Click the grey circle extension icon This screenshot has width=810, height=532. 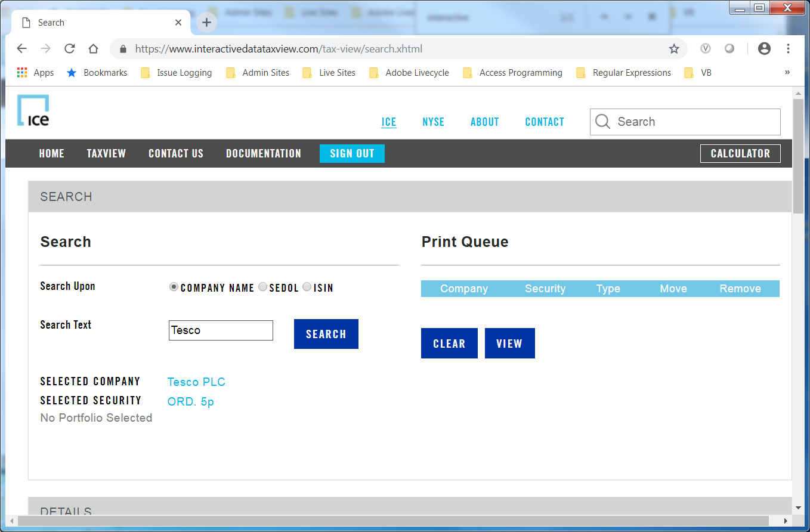[x=729, y=49]
